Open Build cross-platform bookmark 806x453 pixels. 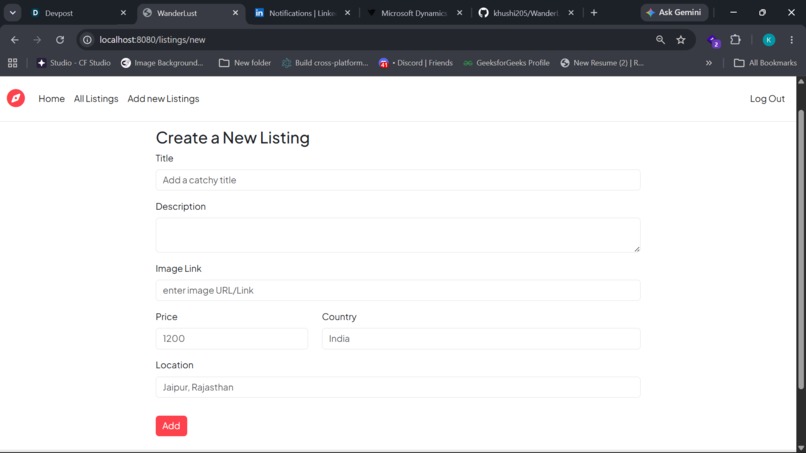click(325, 63)
